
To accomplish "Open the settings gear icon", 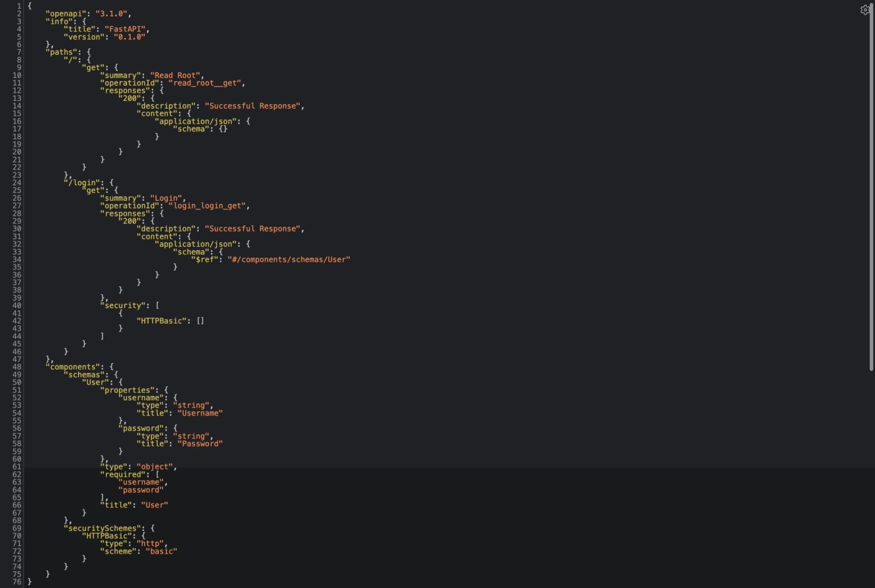I will point(865,10).
